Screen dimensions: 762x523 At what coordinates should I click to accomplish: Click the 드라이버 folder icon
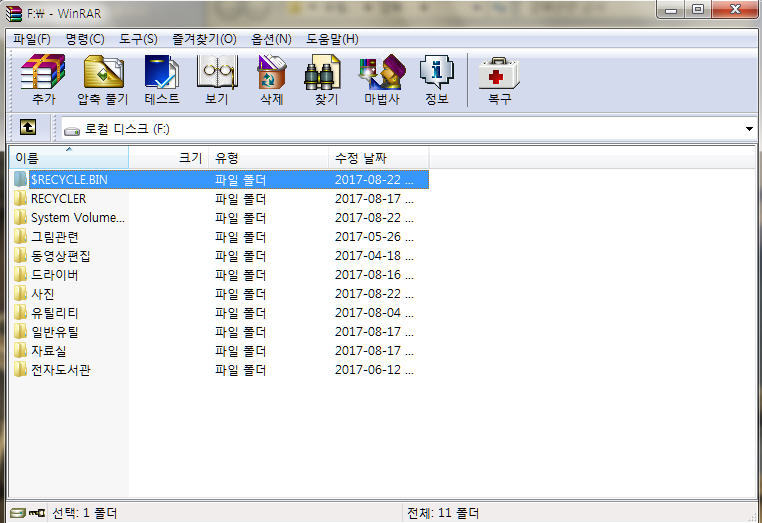(x=20, y=275)
